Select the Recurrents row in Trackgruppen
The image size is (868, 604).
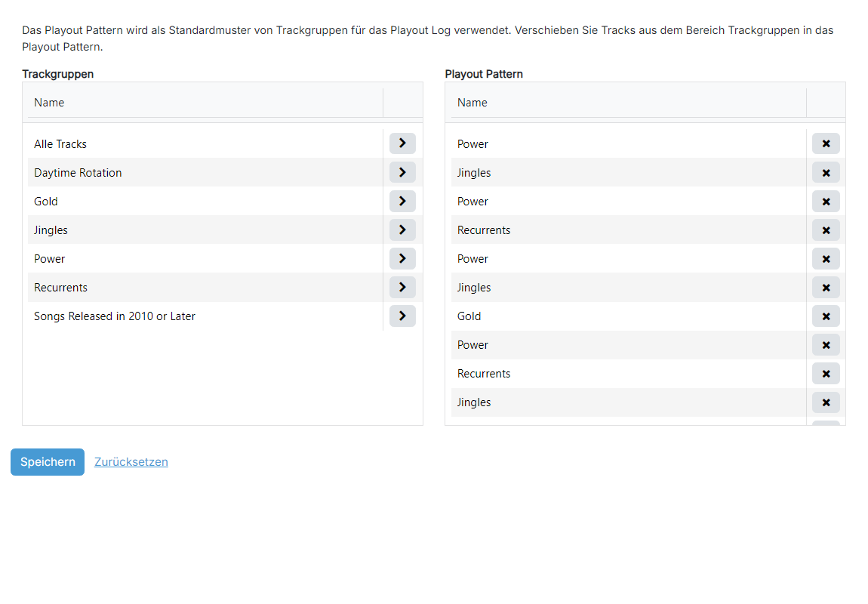[205, 288]
